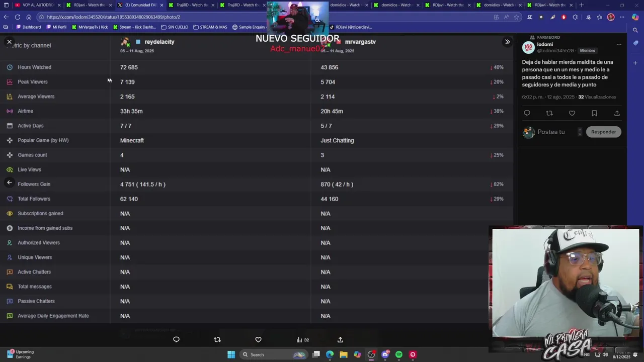Open the more options menu on lodomi's post
The height and width of the screenshot is (362, 644).
[619, 45]
